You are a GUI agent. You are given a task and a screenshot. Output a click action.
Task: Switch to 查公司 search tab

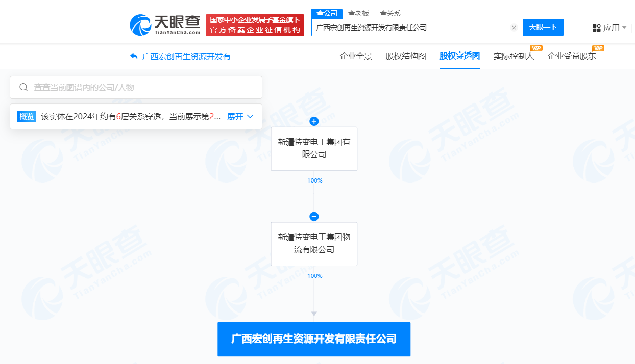[x=327, y=13]
